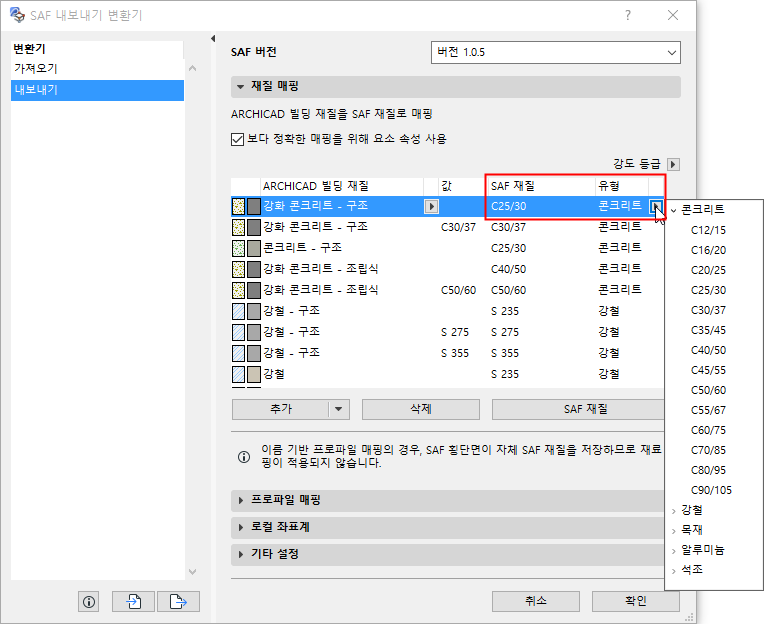Choose C50/60 in the popup list
This screenshot has width=764, height=624.
(708, 390)
